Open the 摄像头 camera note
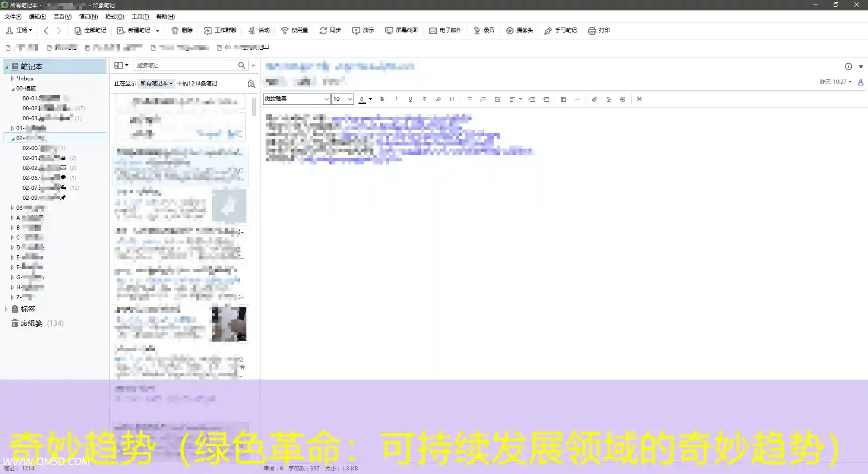Viewport: 868px width, 474px height. (x=520, y=30)
